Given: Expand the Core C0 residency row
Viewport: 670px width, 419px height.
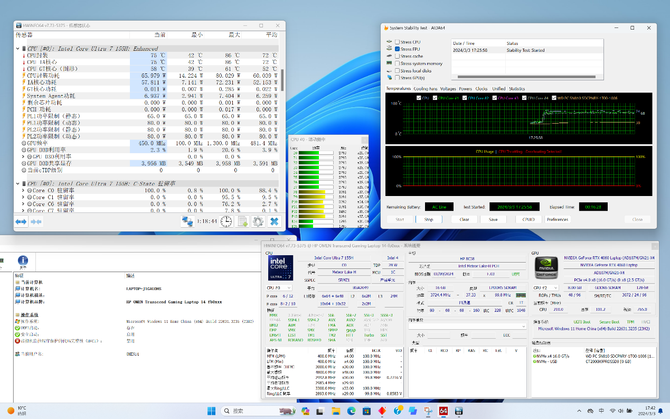Looking at the screenshot, I should [23, 190].
